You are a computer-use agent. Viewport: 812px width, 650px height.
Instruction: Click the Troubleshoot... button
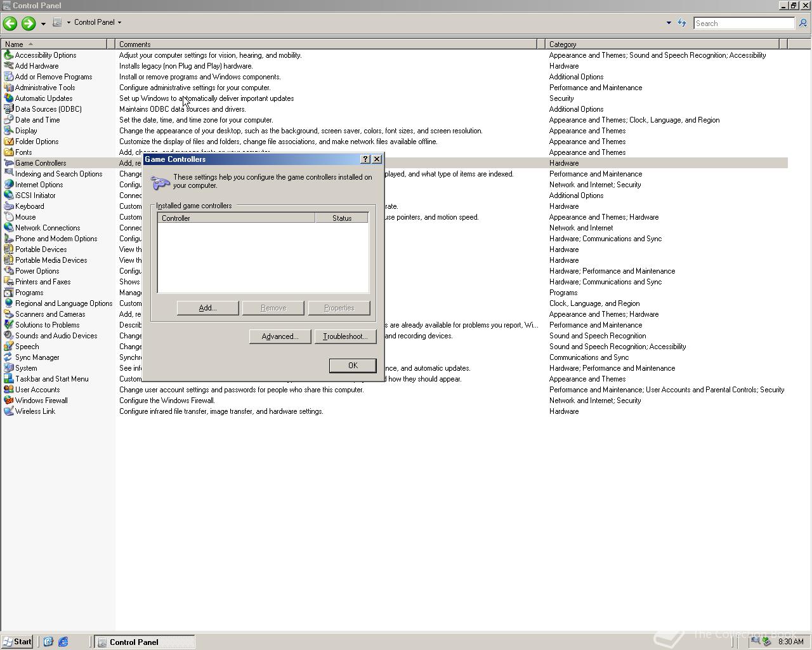click(345, 336)
